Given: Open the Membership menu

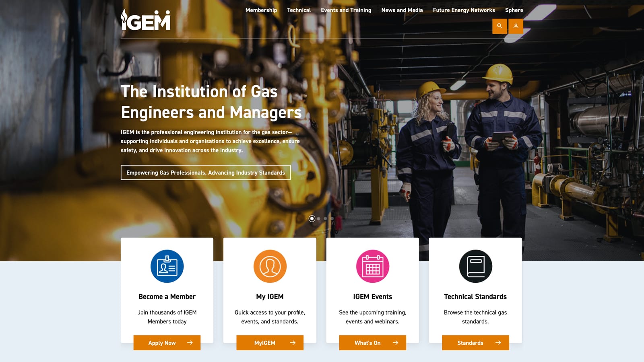Looking at the screenshot, I should click(261, 10).
